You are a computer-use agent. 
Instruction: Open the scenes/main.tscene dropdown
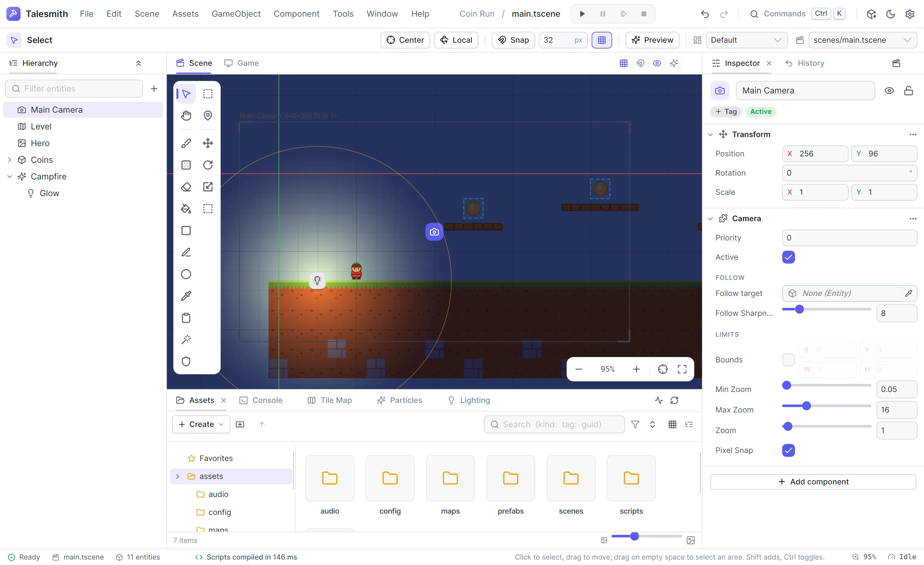coord(863,40)
